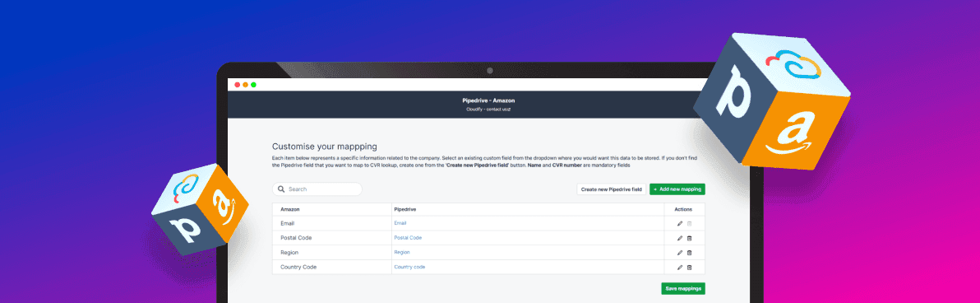Select the Amazon Country Code cell

pos(332,267)
